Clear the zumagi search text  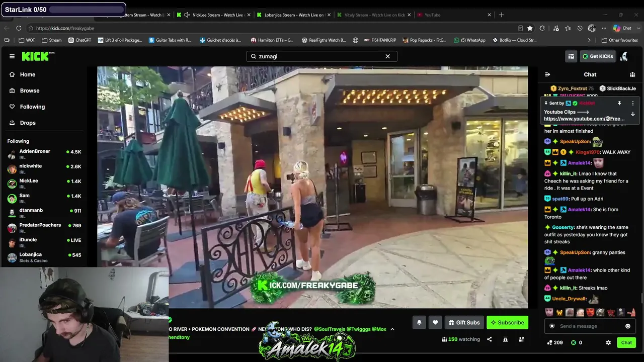[387, 56]
